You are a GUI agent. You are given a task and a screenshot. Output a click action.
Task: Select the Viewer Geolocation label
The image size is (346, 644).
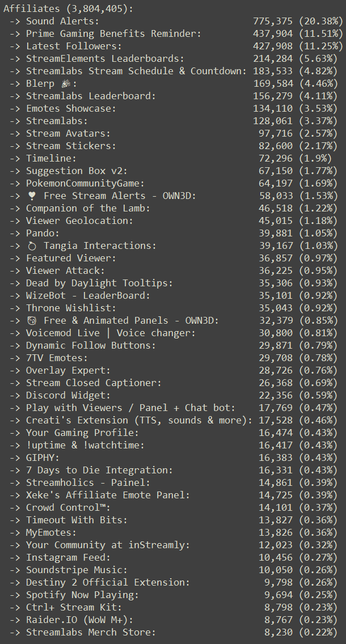(80, 221)
